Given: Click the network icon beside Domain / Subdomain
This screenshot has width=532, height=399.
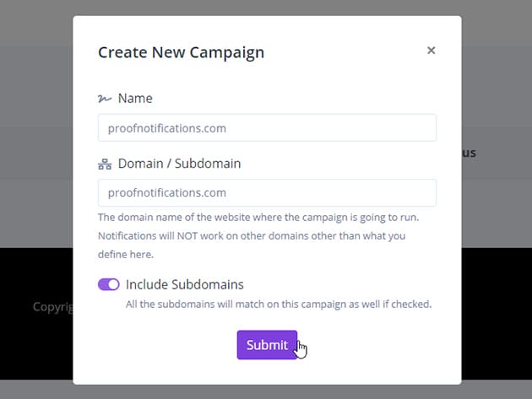Looking at the screenshot, I should (x=105, y=164).
